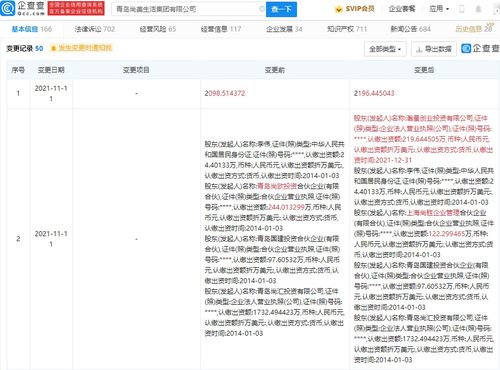500x370 pixels.
Task: Click sequence number 1 cell
Action: 18,93
